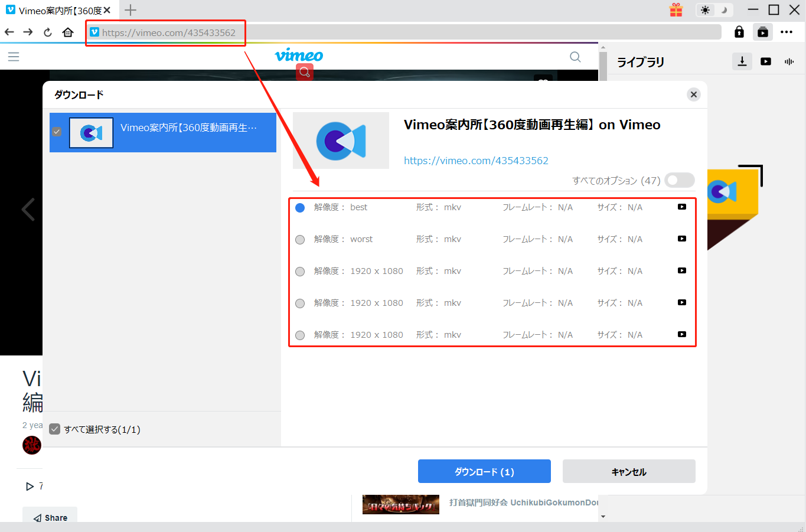Toggle すべてのオプション (47) switch
Viewport: 806px width, 532px height.
pos(680,180)
